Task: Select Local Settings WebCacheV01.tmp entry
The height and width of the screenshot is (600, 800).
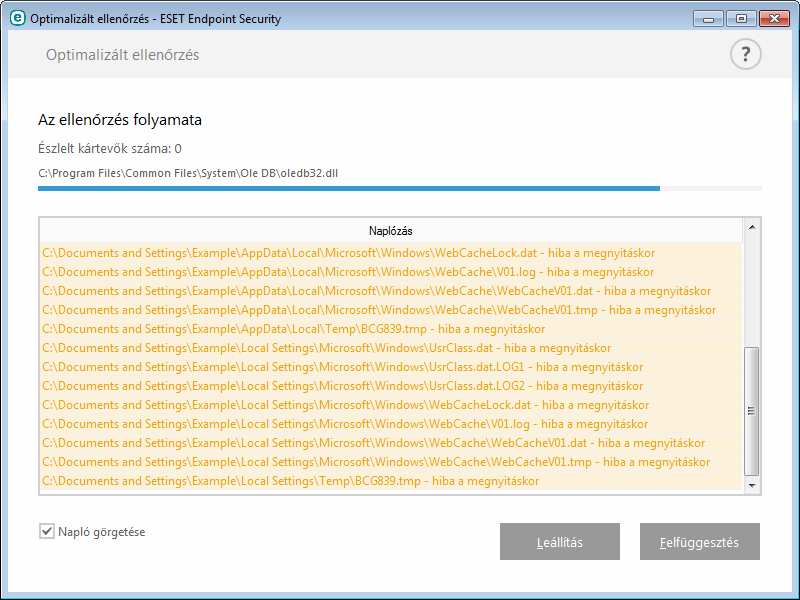Action: pyautogui.click(x=391, y=462)
